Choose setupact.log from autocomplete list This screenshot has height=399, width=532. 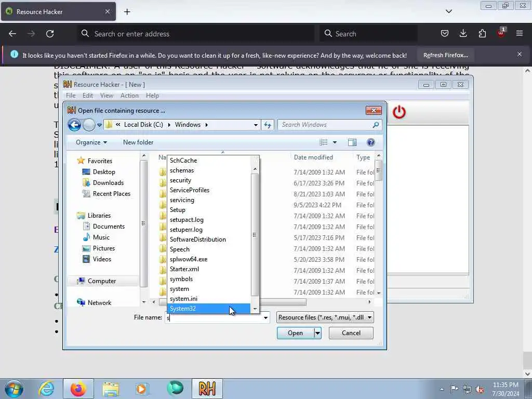click(x=209, y=220)
